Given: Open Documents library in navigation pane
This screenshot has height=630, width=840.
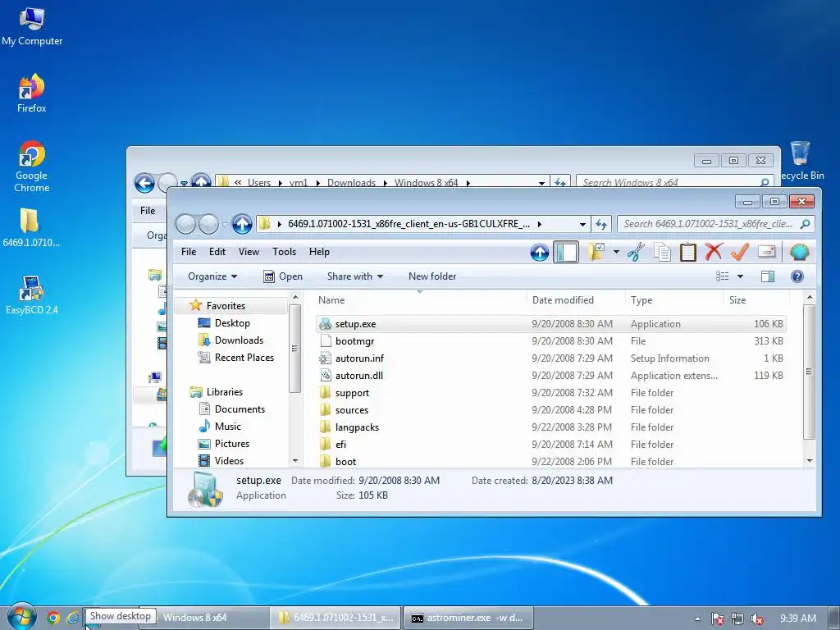Looking at the screenshot, I should tap(240, 409).
